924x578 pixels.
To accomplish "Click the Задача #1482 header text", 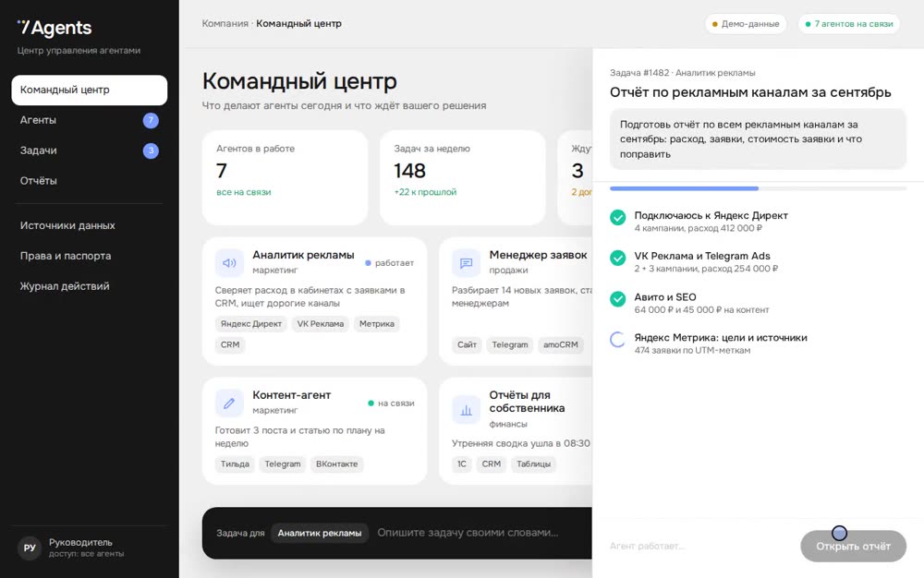I will tap(683, 73).
